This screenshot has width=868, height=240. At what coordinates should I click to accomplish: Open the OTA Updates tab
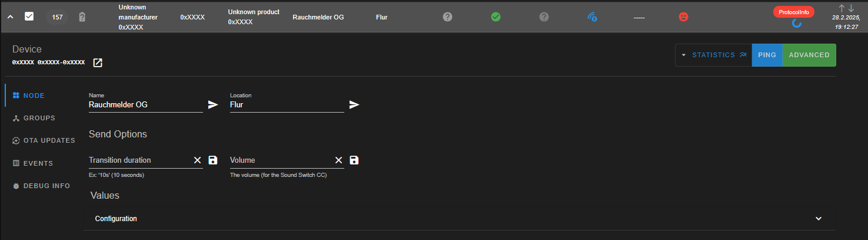pos(44,140)
